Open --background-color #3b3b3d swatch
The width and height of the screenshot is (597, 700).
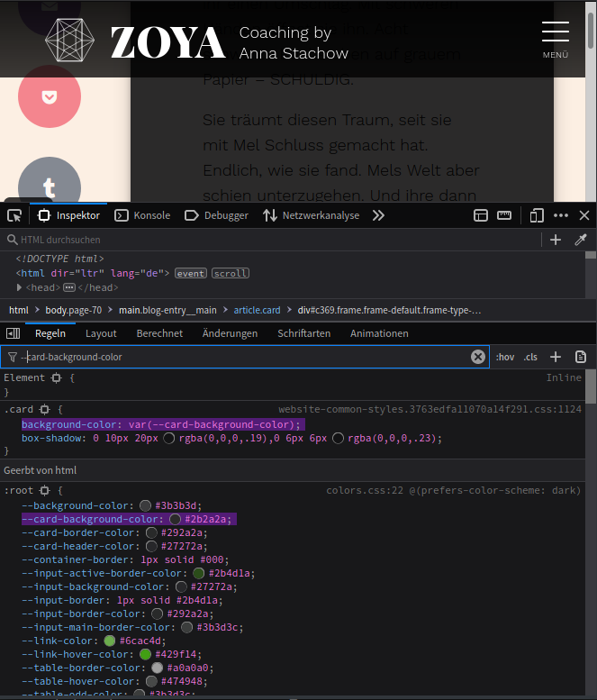click(x=145, y=505)
